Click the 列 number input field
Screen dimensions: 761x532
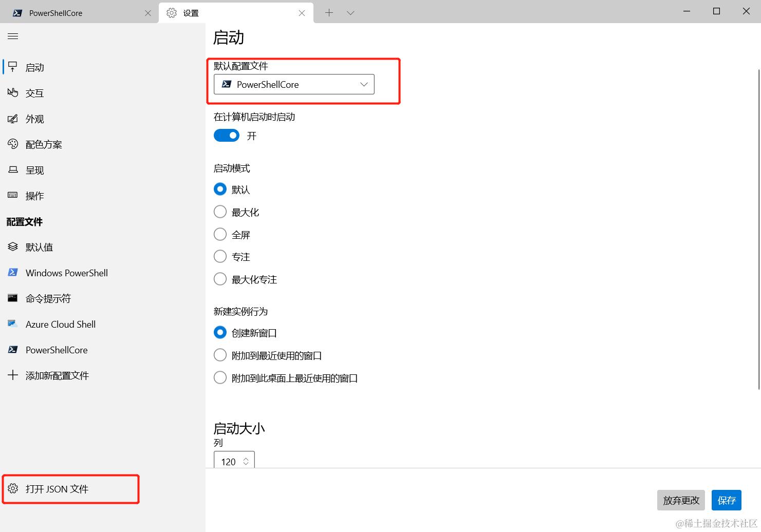(x=234, y=460)
